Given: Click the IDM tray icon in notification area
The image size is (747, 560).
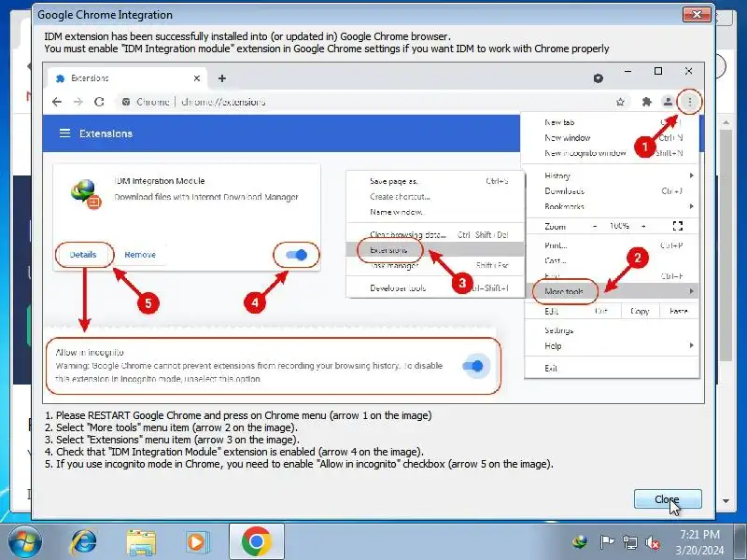Looking at the screenshot, I should (580, 542).
